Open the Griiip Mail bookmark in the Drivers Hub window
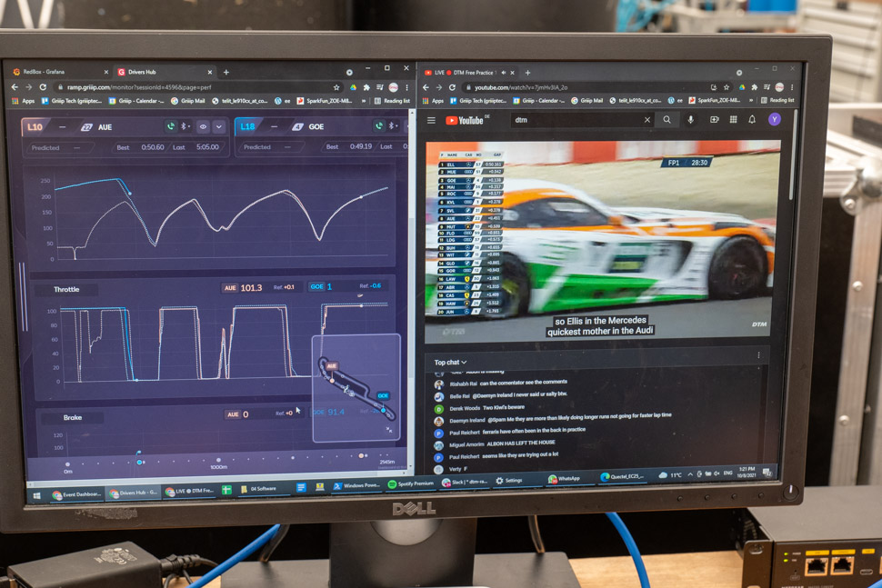This screenshot has height=588, width=882. [188, 101]
